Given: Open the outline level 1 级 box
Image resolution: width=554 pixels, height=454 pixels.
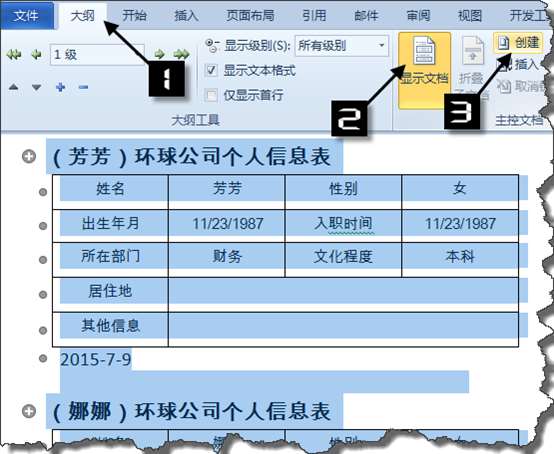Looking at the screenshot, I should click(97, 55).
